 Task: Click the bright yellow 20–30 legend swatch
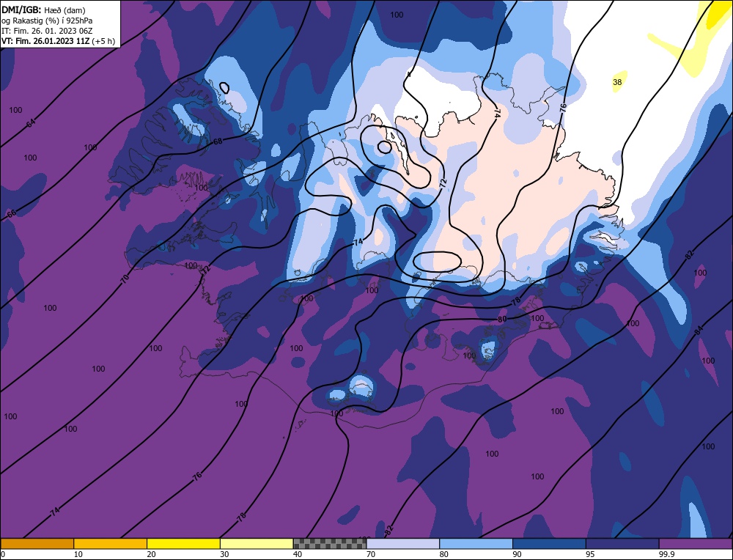[183, 544]
